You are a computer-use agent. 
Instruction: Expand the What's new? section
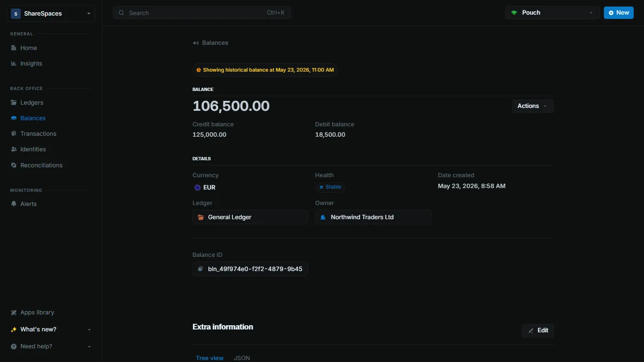pyautogui.click(x=51, y=329)
